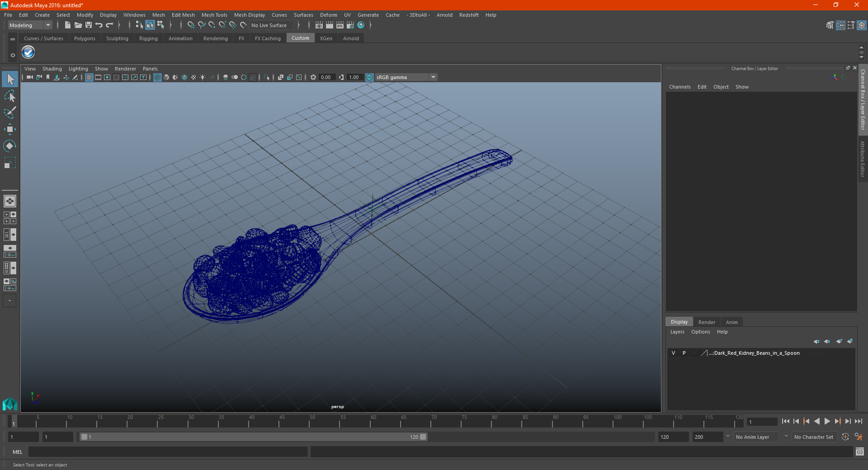Image resolution: width=868 pixels, height=470 pixels.
Task: Move selected layer up
Action: 816,341
